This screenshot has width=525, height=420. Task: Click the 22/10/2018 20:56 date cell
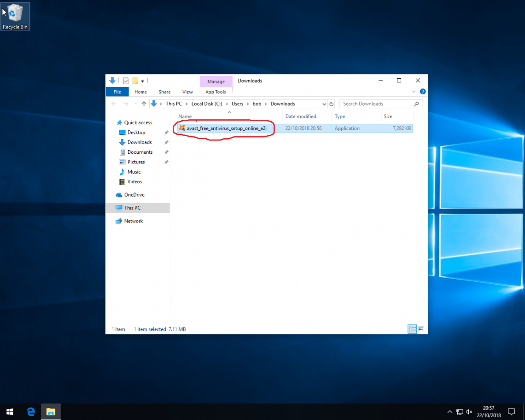[x=303, y=128]
